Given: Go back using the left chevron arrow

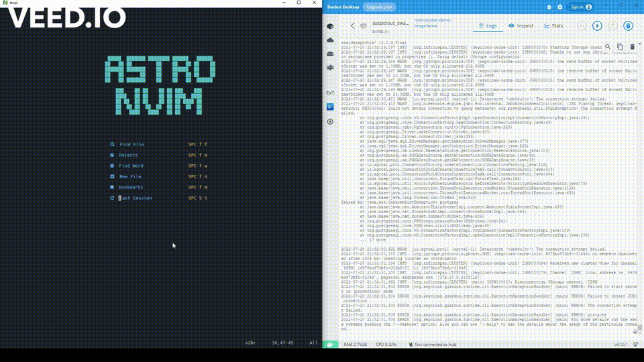Looking at the screenshot, I should [352, 25].
